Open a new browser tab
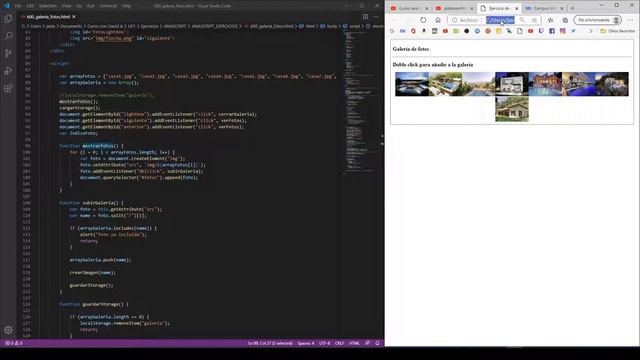The height and width of the screenshot is (360, 640). 572,8
